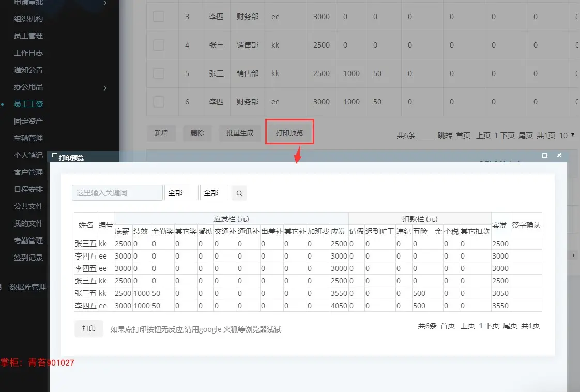Click 尾页 link in background pagination
Viewport: 580px width, 392px height.
coord(526,135)
